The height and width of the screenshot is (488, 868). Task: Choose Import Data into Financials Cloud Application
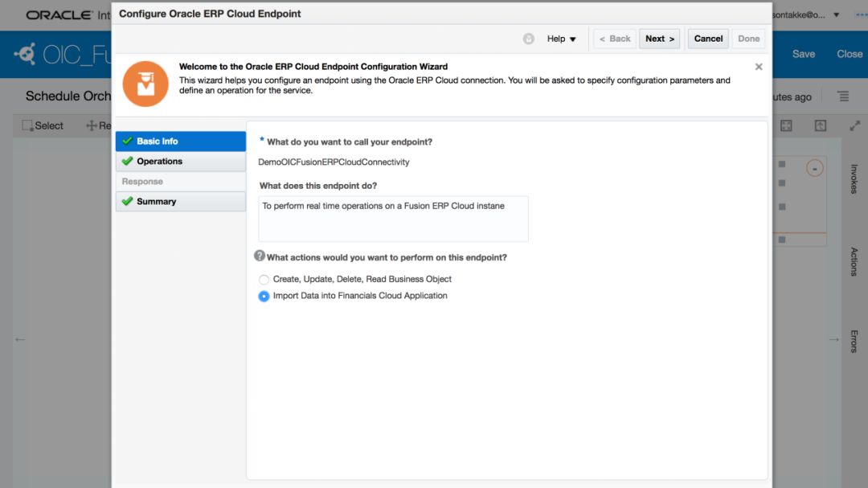[264, 297]
